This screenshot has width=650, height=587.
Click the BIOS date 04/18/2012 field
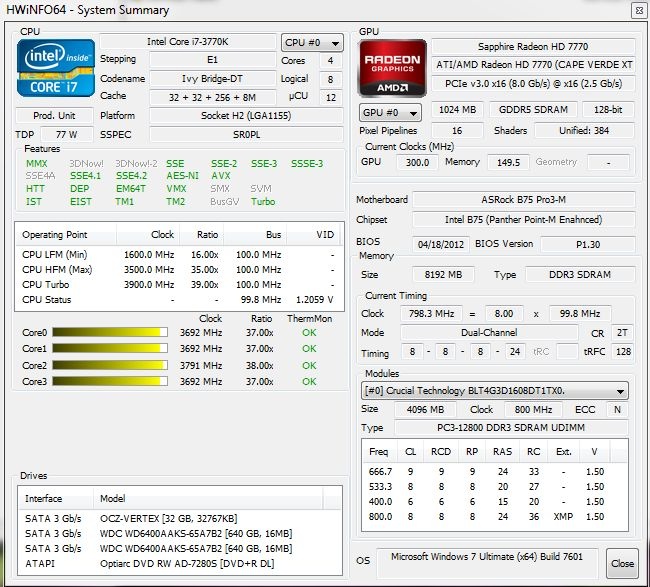(x=441, y=244)
